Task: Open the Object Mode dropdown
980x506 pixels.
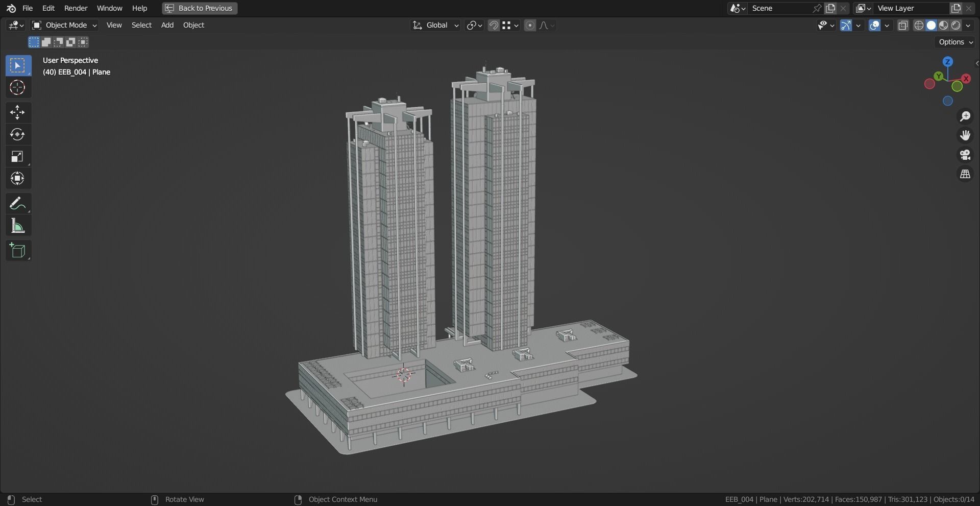Action: click(64, 25)
